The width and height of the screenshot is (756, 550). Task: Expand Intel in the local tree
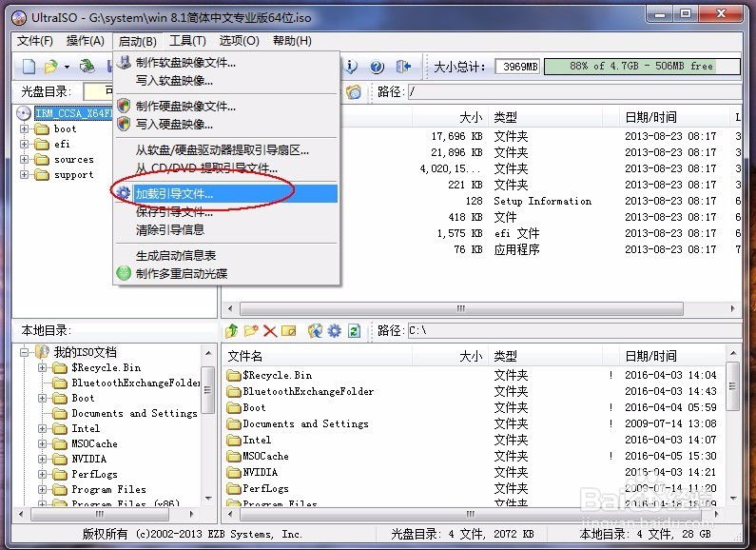click(43, 428)
